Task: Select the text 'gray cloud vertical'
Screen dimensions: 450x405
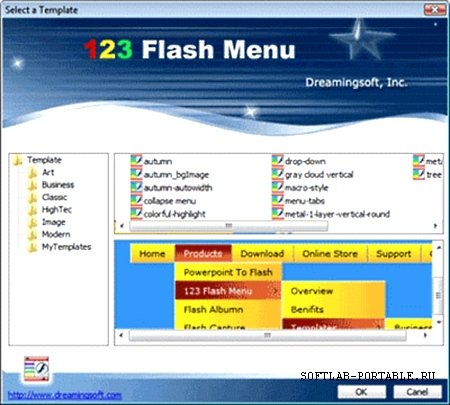Action: point(319,174)
